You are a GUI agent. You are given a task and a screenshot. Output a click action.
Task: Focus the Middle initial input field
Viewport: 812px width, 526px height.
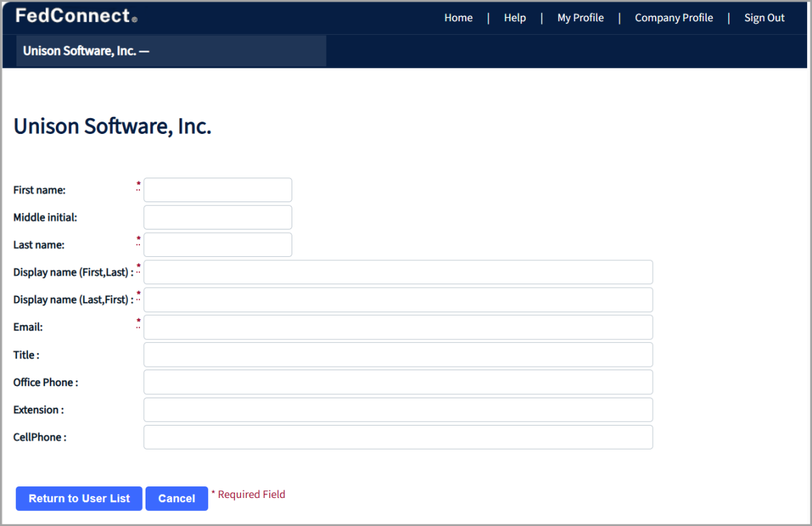(217, 217)
